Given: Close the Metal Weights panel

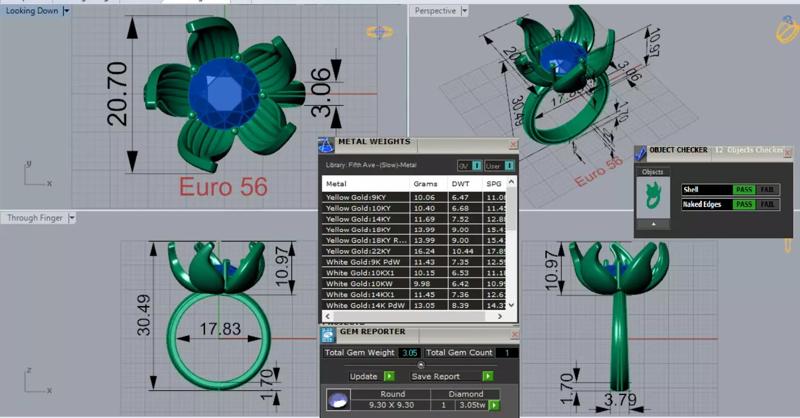Looking at the screenshot, I should [x=513, y=145].
